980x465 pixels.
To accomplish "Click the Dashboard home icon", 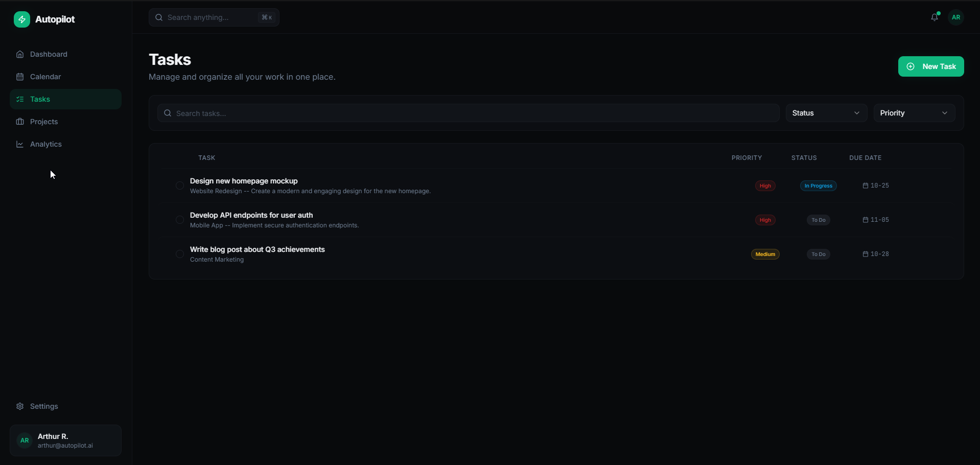I will pyautogui.click(x=20, y=54).
